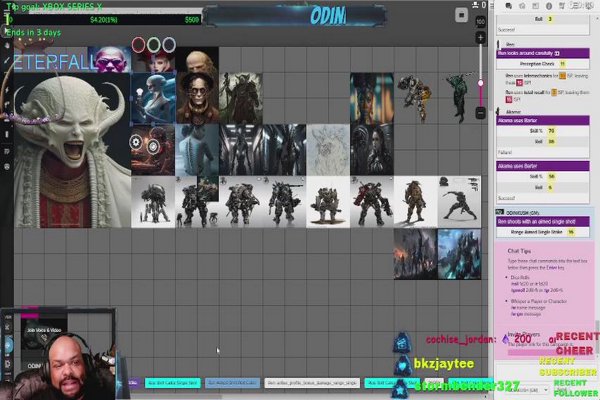Choose the Layers tool in the left toolbar
This screenshot has height=400, width=600.
click(x=7, y=45)
